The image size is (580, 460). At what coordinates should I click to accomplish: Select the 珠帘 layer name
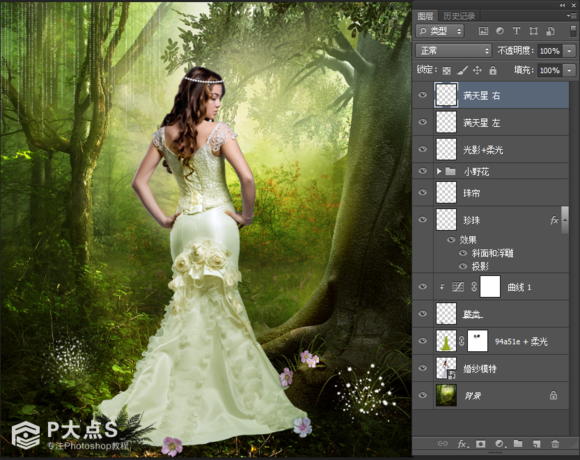pyautogui.click(x=472, y=193)
